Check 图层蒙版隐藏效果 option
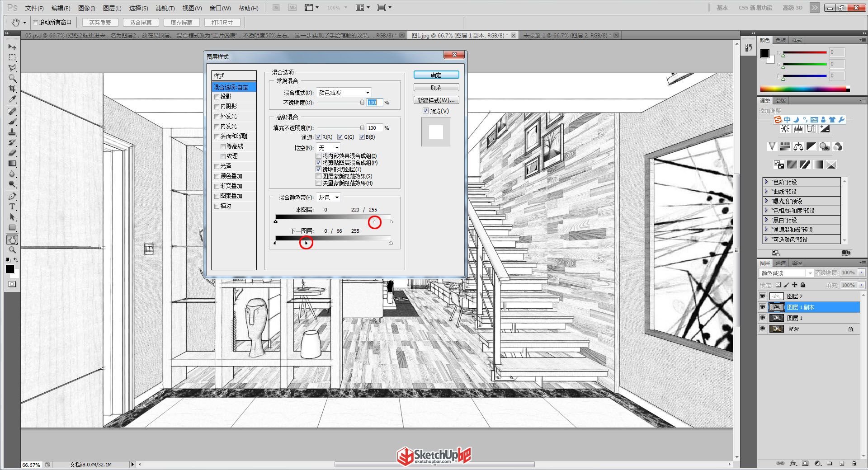 click(318, 176)
